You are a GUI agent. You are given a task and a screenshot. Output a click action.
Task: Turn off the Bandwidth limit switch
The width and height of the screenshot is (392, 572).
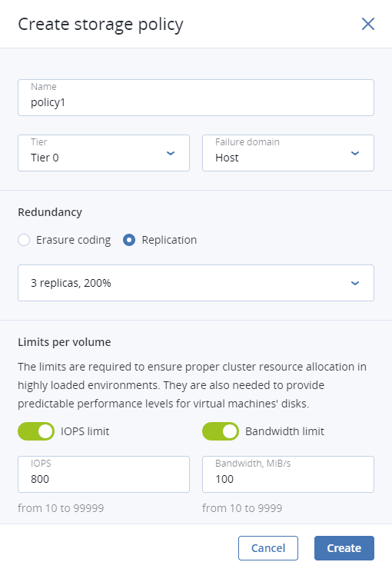tap(221, 431)
